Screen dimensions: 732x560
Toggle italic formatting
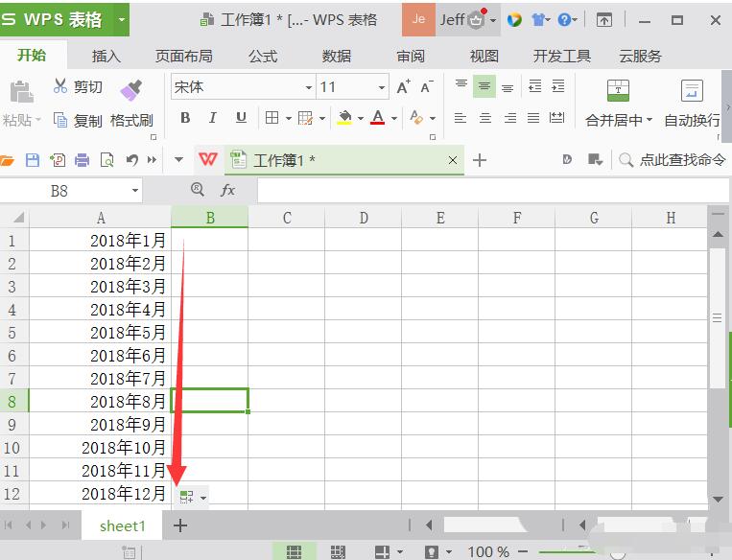pos(213,118)
